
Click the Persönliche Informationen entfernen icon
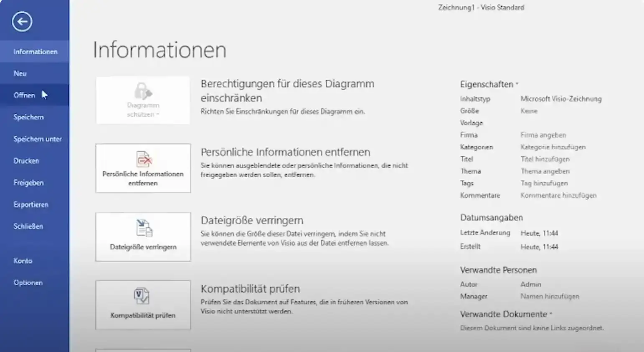pyautogui.click(x=143, y=159)
